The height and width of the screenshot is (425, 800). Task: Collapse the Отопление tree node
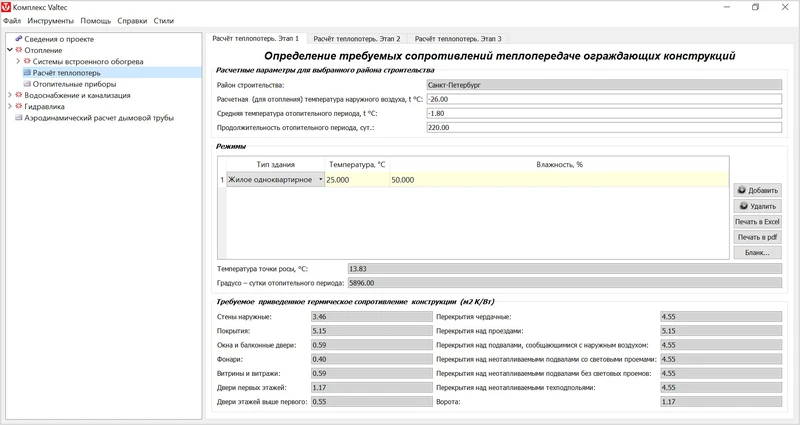[x=9, y=50]
